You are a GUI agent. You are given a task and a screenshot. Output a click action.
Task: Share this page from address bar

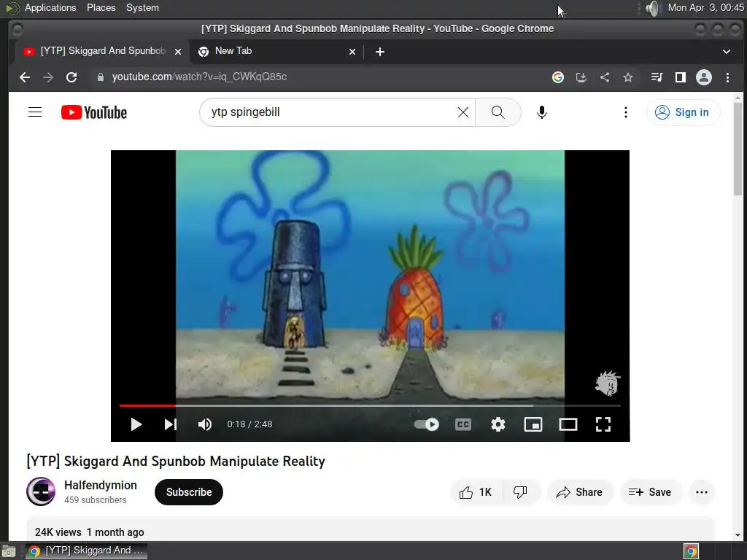[x=605, y=77]
